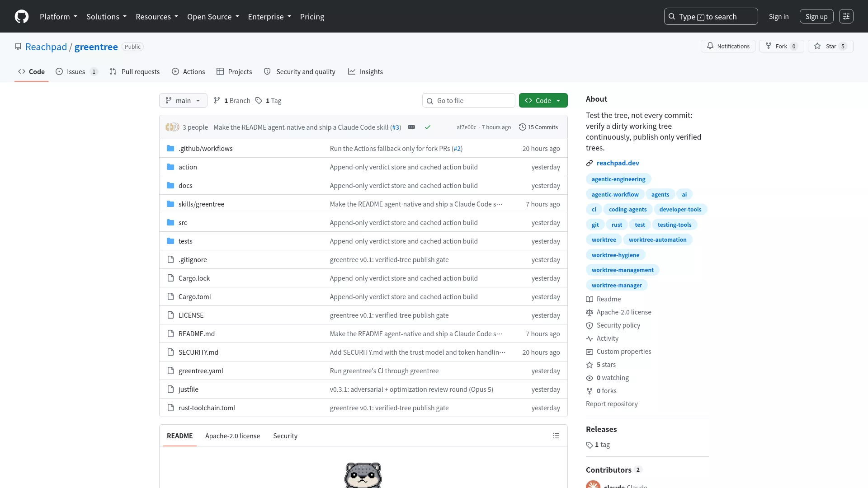This screenshot has width=868, height=488.
Task: Expand the Solutions menu
Action: point(106,17)
